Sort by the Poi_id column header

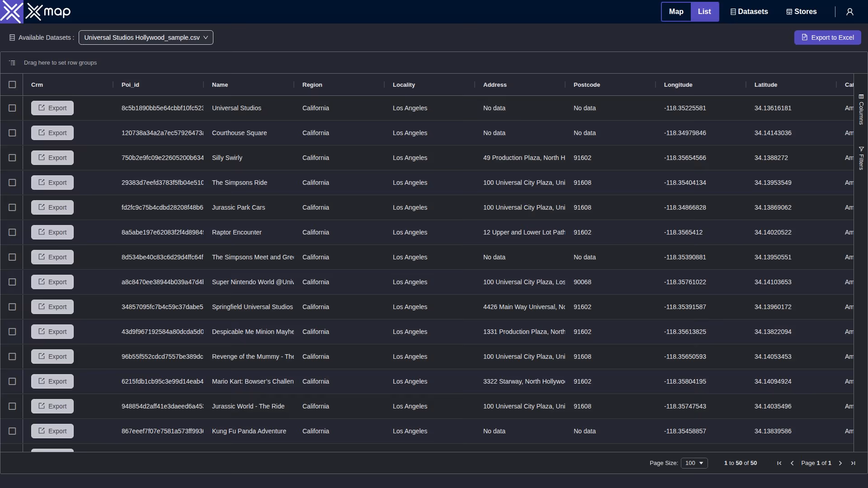point(130,85)
